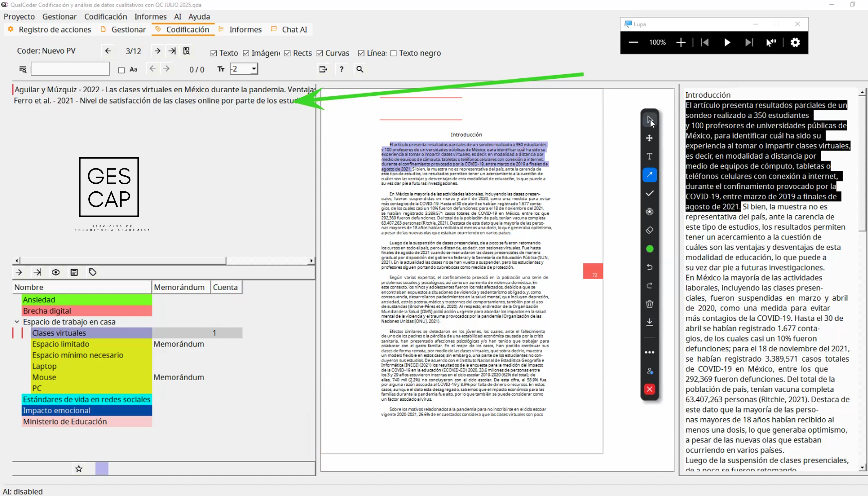Switch to Registro de acciones tab
Image resolution: width=868 pixels, height=496 pixels.
click(x=50, y=30)
